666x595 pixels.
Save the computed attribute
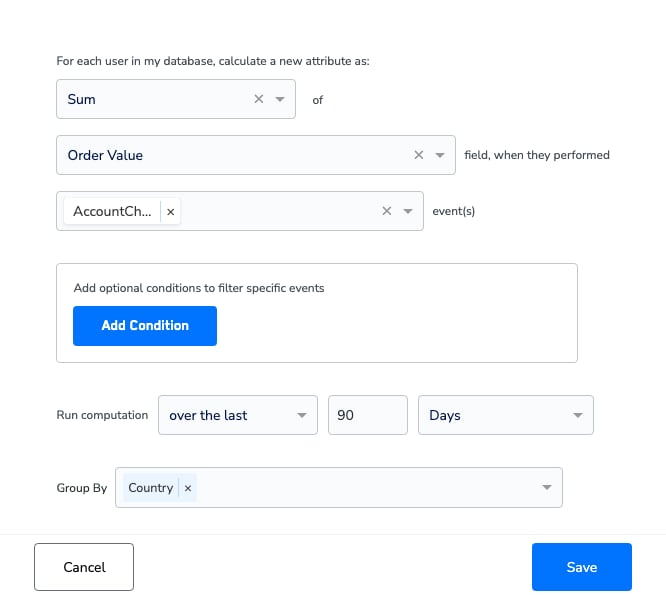[582, 567]
